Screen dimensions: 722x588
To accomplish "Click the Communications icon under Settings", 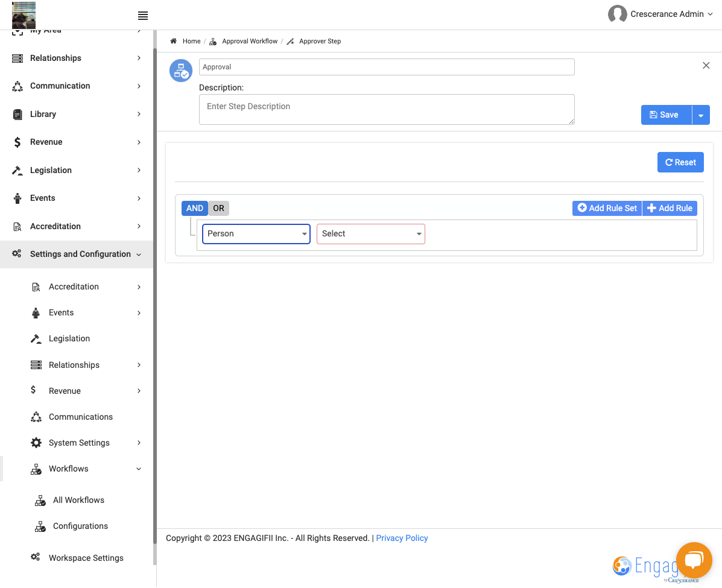I will click(36, 418).
